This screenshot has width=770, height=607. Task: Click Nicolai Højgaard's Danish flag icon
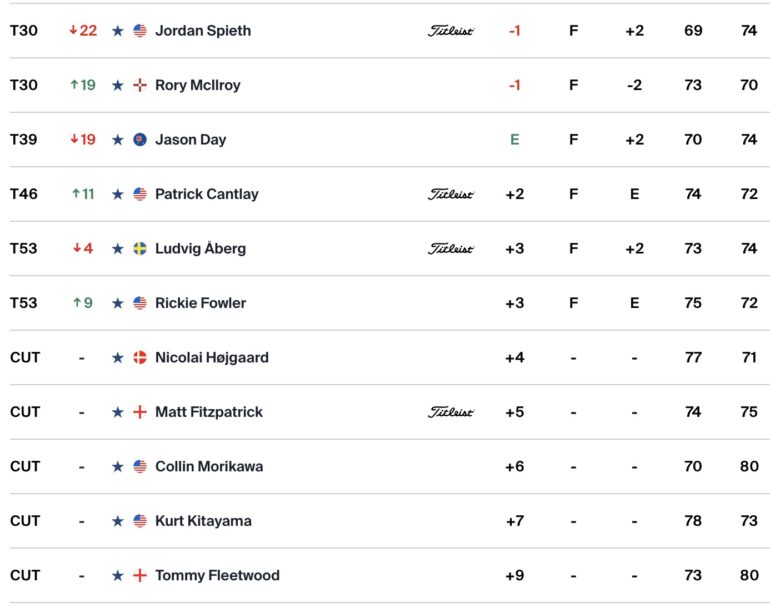click(x=140, y=358)
